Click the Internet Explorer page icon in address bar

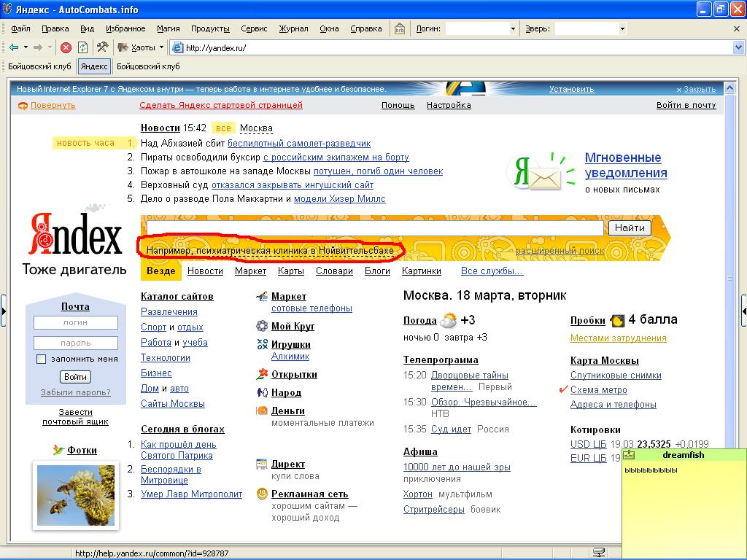click(x=178, y=47)
